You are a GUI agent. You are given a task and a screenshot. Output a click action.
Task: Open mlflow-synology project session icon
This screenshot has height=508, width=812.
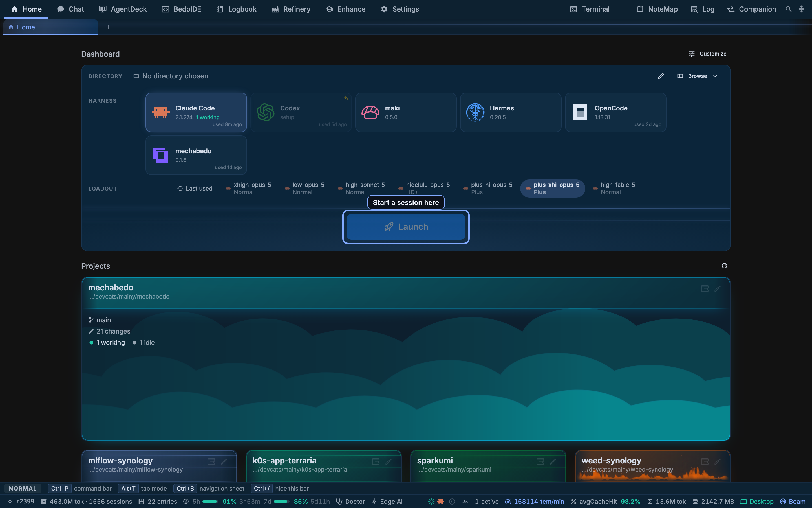click(x=211, y=461)
